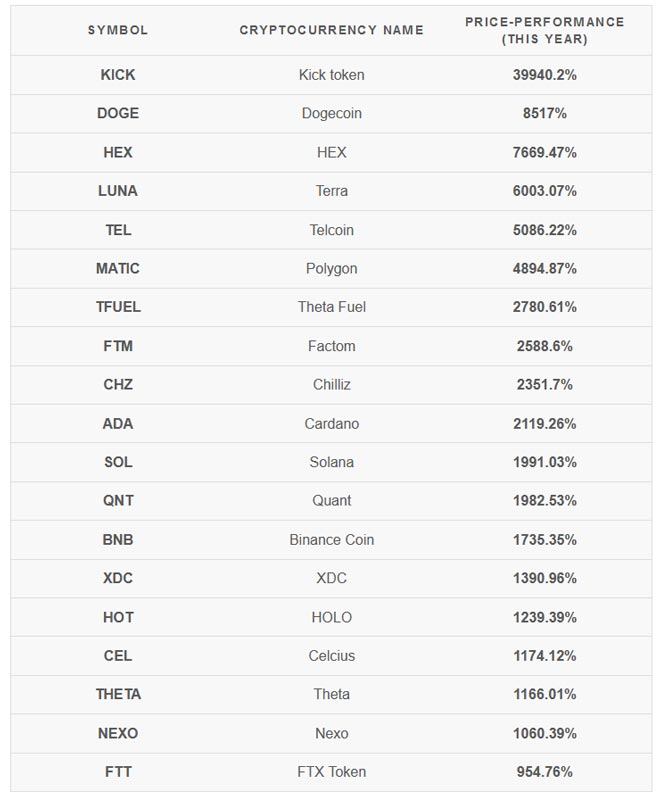660x796 pixels.
Task: Select the Theta Fuel name cell
Action: 331,307
